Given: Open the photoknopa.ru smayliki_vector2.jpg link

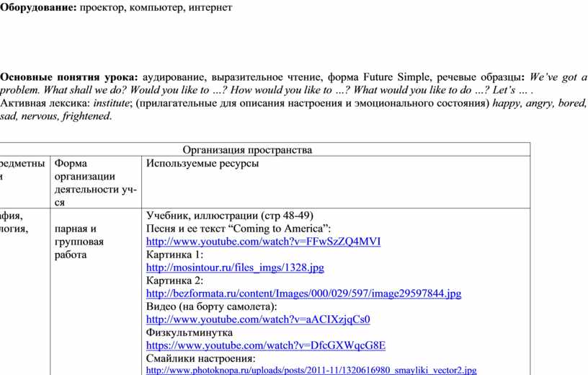Looking at the screenshot, I should pos(311,370).
